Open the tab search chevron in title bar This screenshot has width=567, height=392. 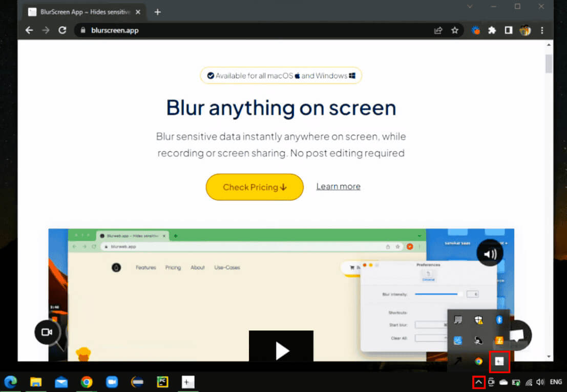pyautogui.click(x=470, y=7)
